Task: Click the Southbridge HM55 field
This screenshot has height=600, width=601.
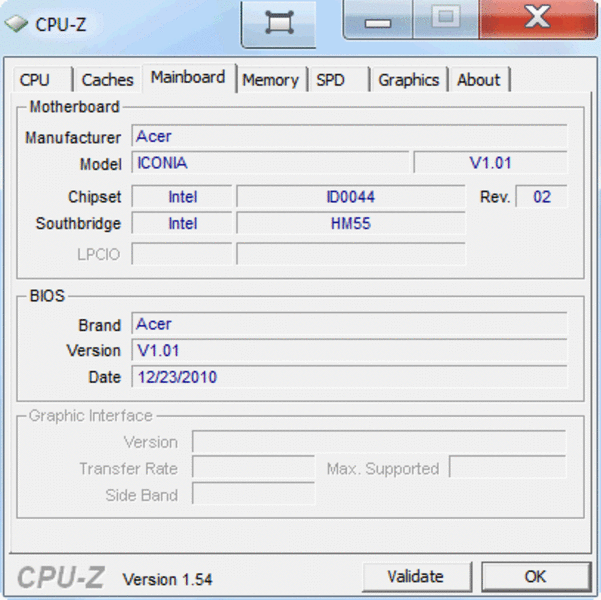Action: click(x=351, y=223)
